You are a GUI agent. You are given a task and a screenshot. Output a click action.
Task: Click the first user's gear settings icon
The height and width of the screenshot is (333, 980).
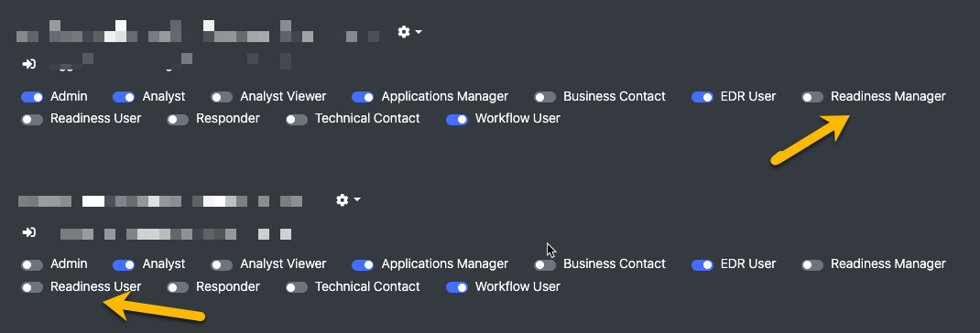tap(404, 31)
